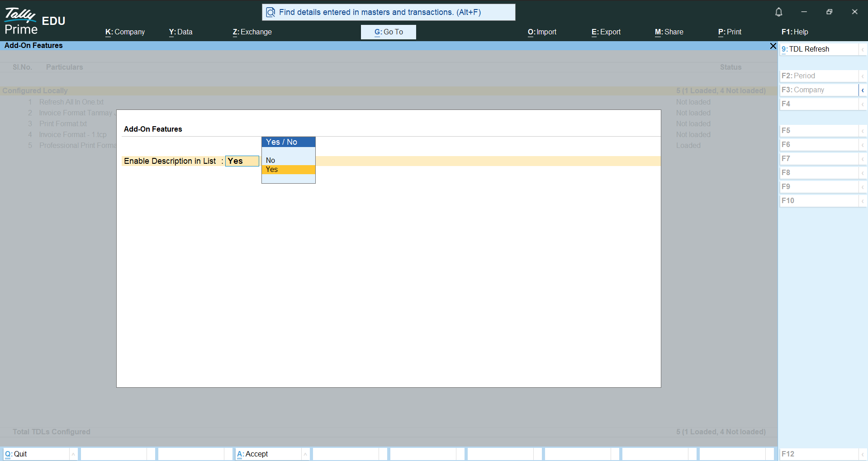
Task: Open the Exchange menu
Action: coord(252,32)
